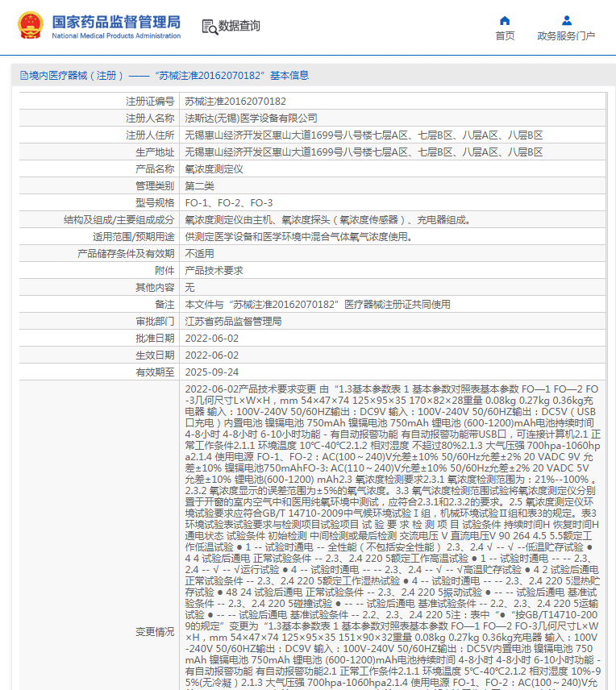
Task: Select the 其他内容 label
Action: 155,288
